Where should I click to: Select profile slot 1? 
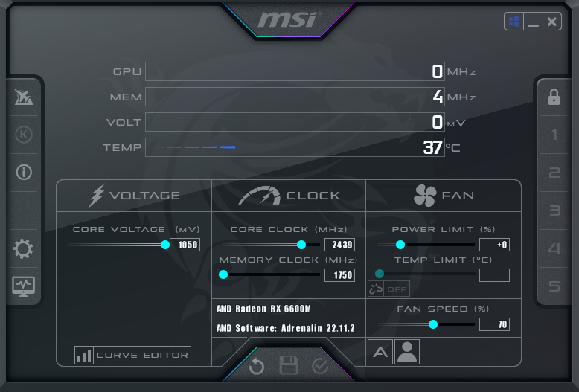[554, 135]
